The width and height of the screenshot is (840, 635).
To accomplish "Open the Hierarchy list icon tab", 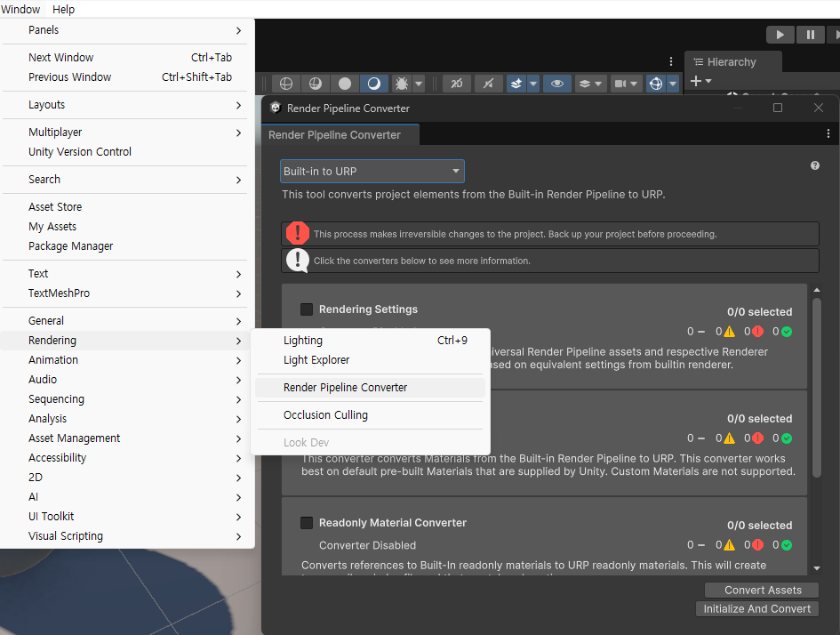I will (699, 62).
